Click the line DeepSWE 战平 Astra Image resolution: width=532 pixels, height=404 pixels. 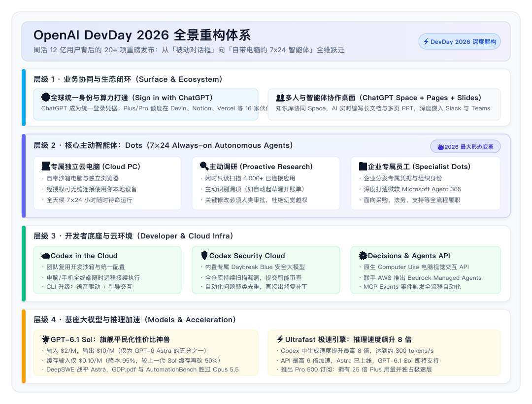pos(140,370)
